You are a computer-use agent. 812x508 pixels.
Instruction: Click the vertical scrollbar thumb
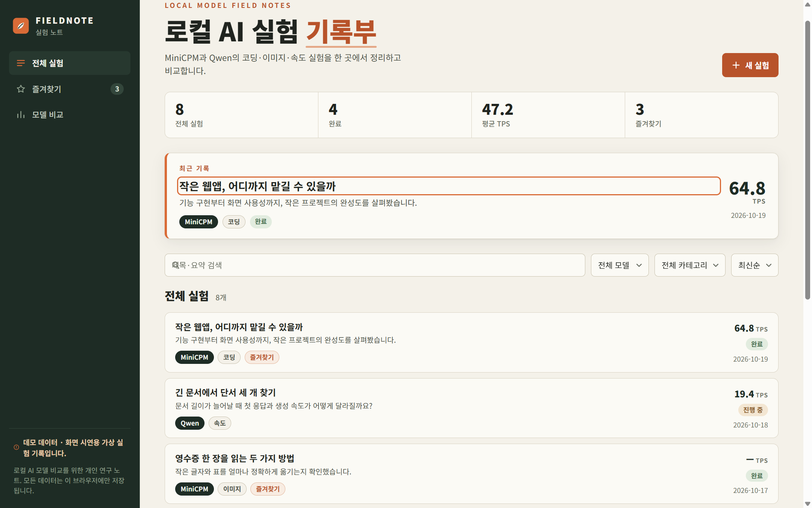(807, 160)
